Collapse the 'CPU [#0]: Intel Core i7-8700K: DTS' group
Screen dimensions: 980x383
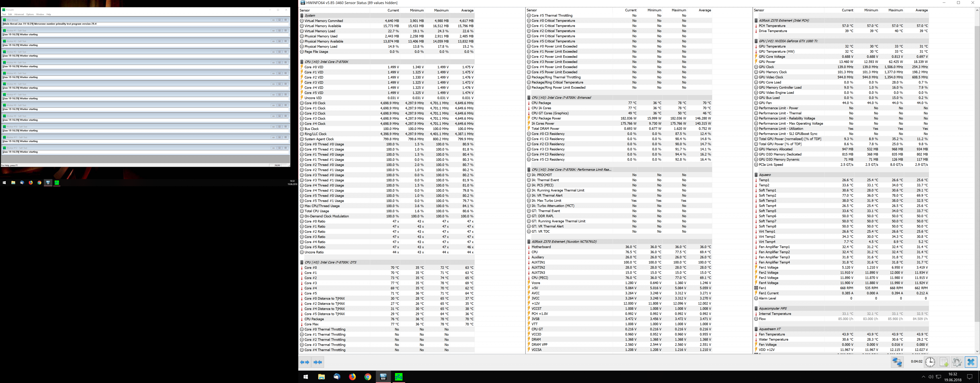(x=330, y=262)
